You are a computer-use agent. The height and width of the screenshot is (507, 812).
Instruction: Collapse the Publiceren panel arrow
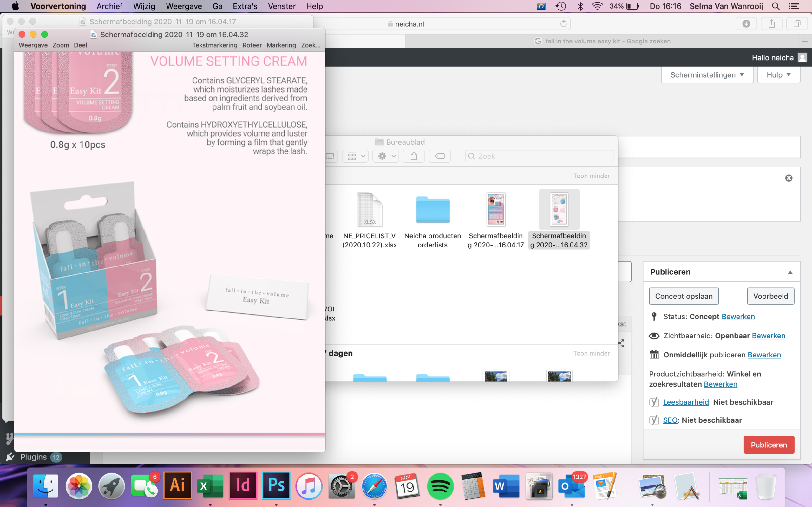tap(790, 272)
